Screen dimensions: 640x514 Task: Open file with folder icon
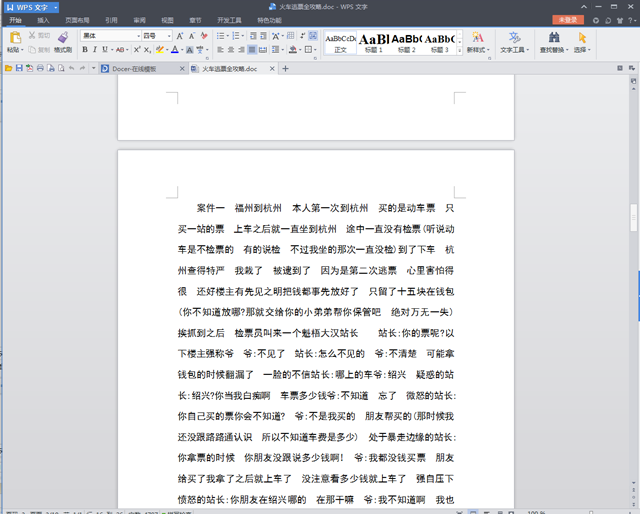[8, 68]
